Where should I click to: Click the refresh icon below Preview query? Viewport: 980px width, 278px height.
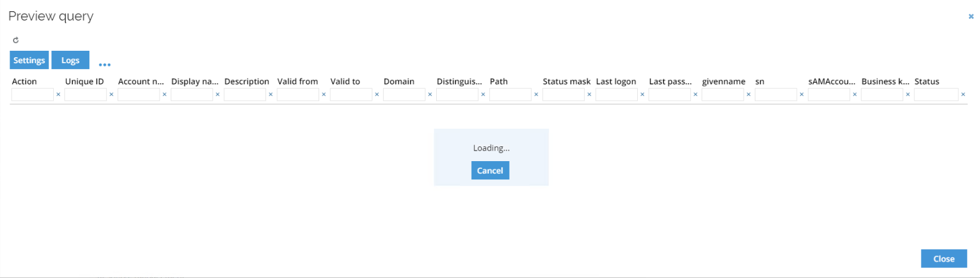pos(16,40)
